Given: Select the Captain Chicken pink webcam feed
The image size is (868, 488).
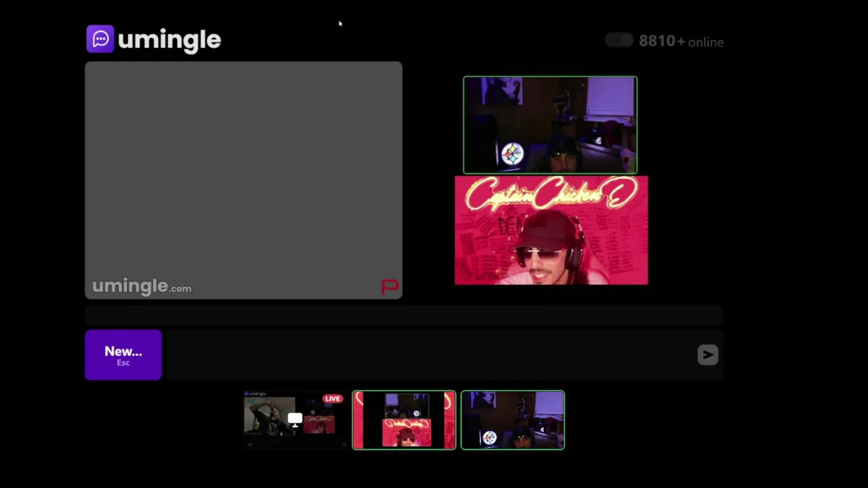Looking at the screenshot, I should (x=551, y=230).
